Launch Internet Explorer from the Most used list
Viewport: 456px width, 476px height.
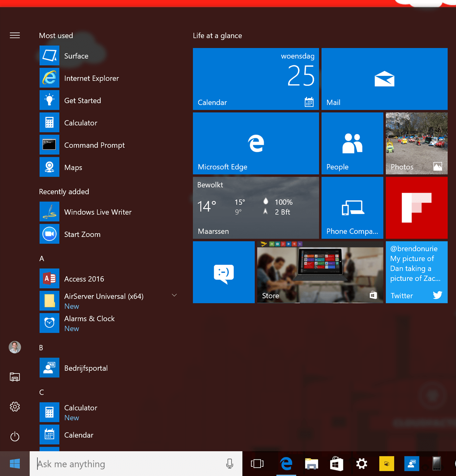coord(91,78)
